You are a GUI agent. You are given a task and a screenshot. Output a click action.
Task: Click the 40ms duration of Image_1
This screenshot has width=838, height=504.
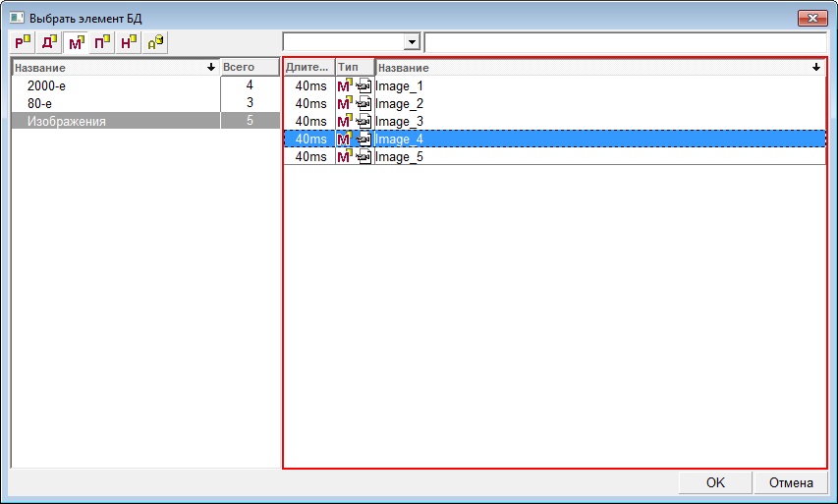point(311,85)
